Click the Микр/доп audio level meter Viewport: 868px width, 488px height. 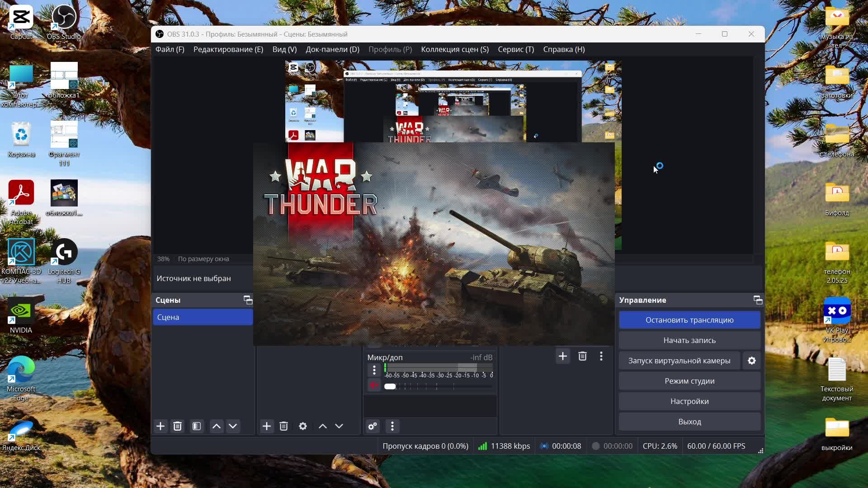439,367
